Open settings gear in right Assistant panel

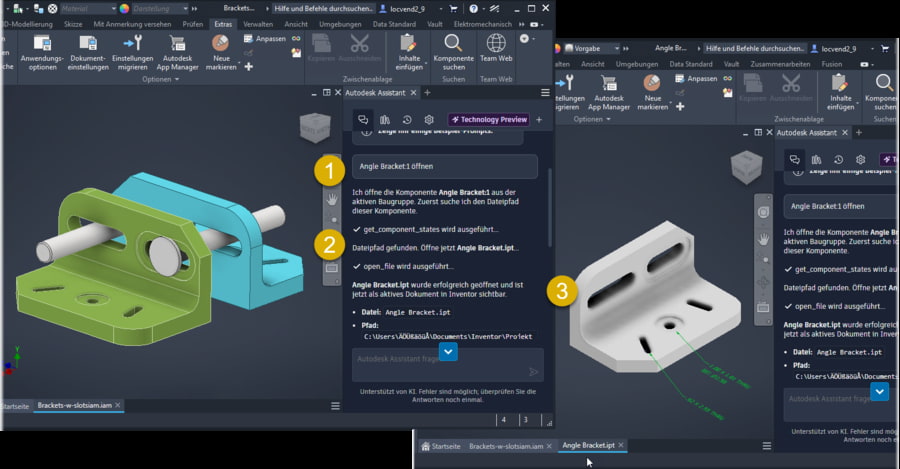(860, 160)
